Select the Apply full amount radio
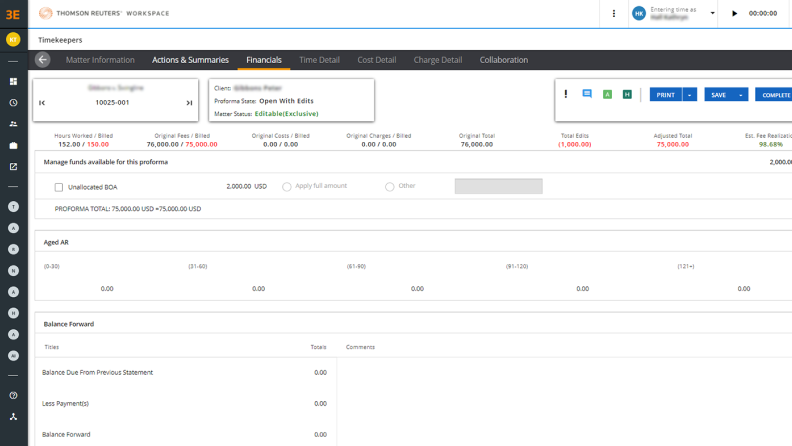Image resolution: width=792 pixels, height=446 pixels. pyautogui.click(x=287, y=186)
